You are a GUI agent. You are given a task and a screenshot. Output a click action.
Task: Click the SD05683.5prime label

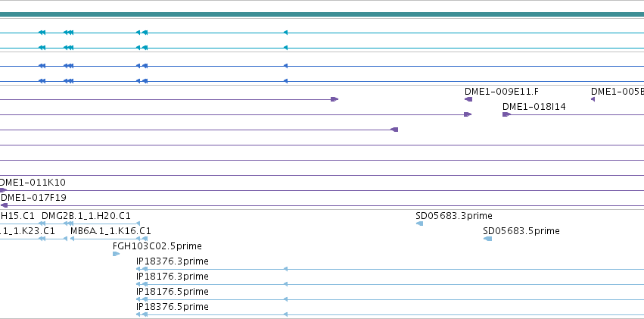[x=521, y=231]
